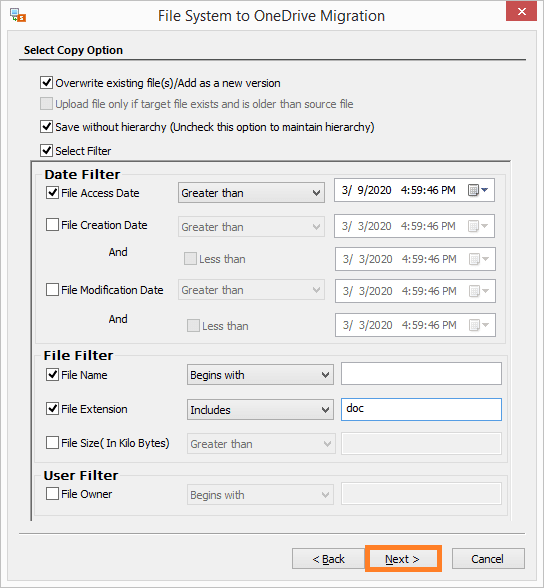Enable the File Owner filter
This screenshot has width=544, height=588.
(x=52, y=494)
